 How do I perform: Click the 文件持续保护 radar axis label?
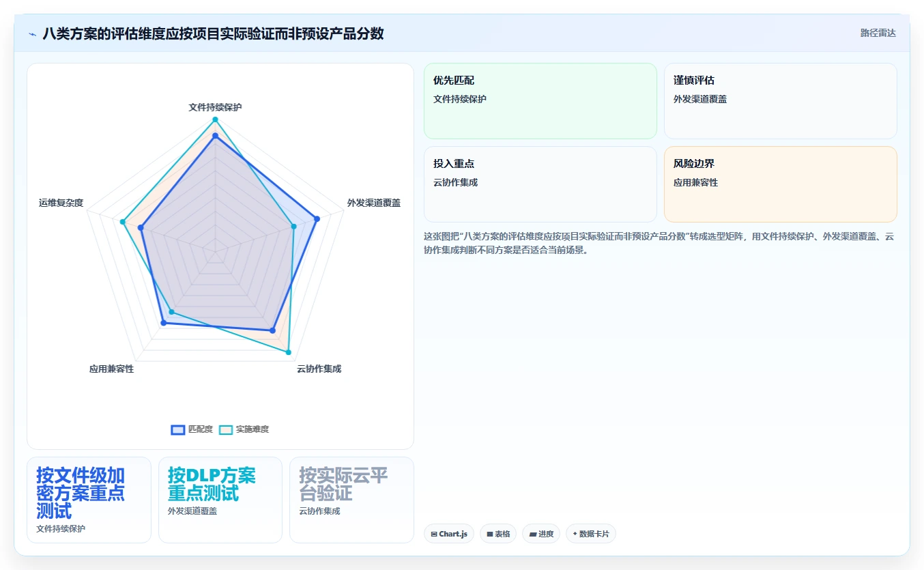pyautogui.click(x=215, y=107)
